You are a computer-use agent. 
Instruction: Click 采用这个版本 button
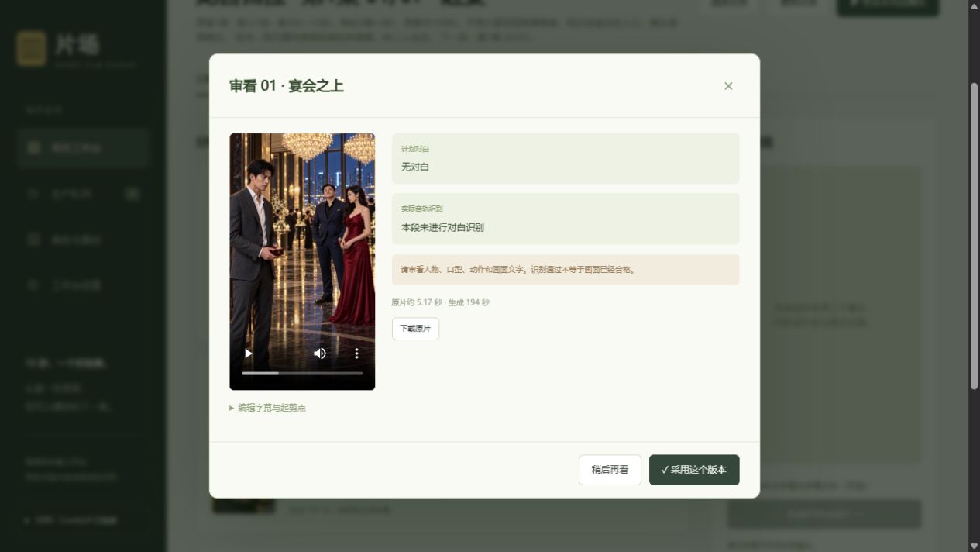click(694, 470)
